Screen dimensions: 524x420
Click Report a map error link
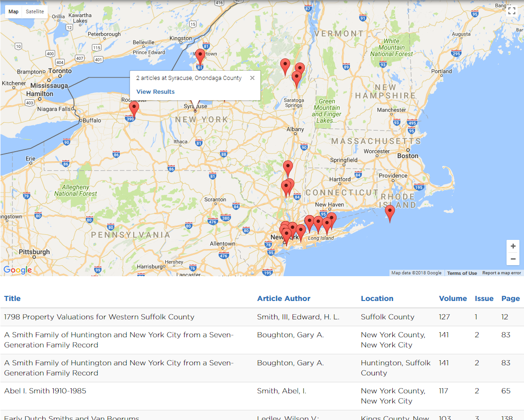[501, 273]
